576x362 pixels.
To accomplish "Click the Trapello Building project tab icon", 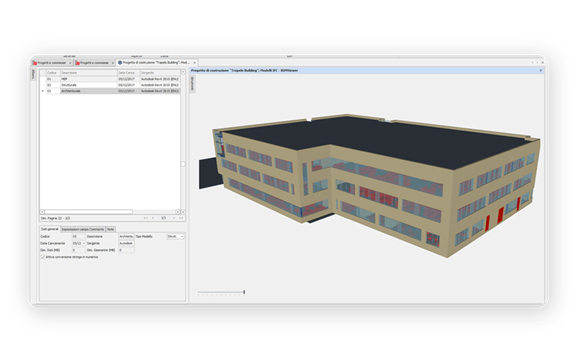I will coord(120,62).
